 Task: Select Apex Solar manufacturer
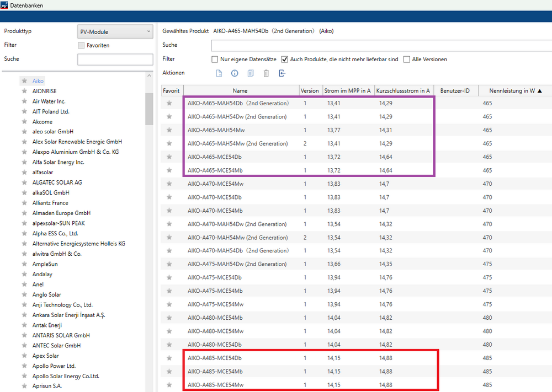pos(45,356)
